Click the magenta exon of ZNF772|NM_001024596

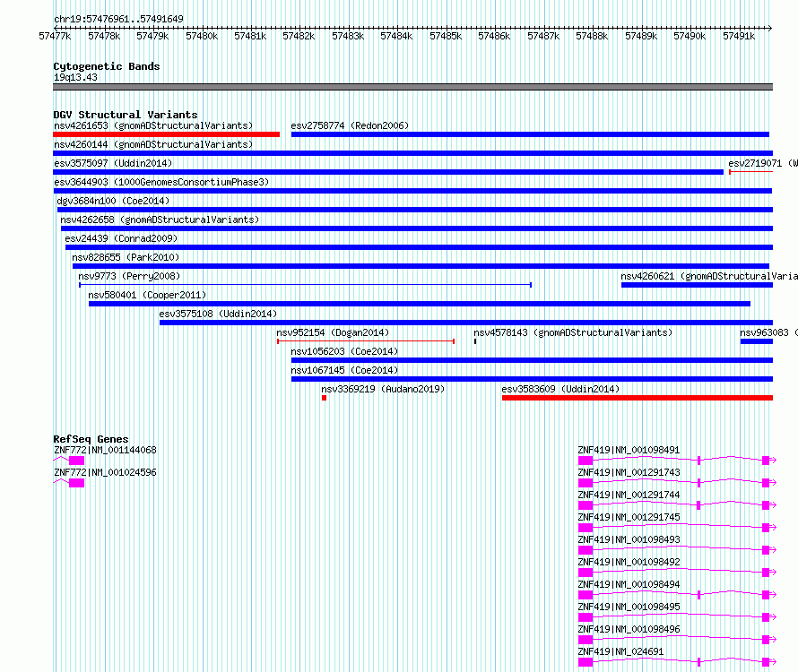tap(76, 483)
